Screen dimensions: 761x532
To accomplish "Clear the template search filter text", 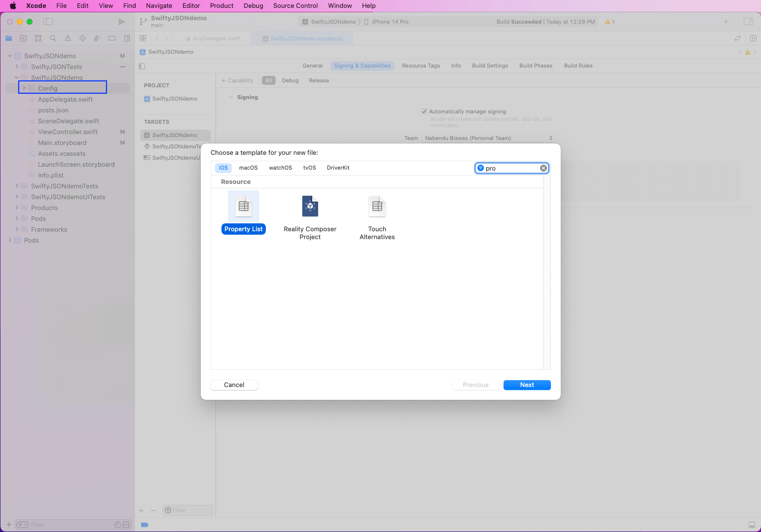I will point(543,168).
